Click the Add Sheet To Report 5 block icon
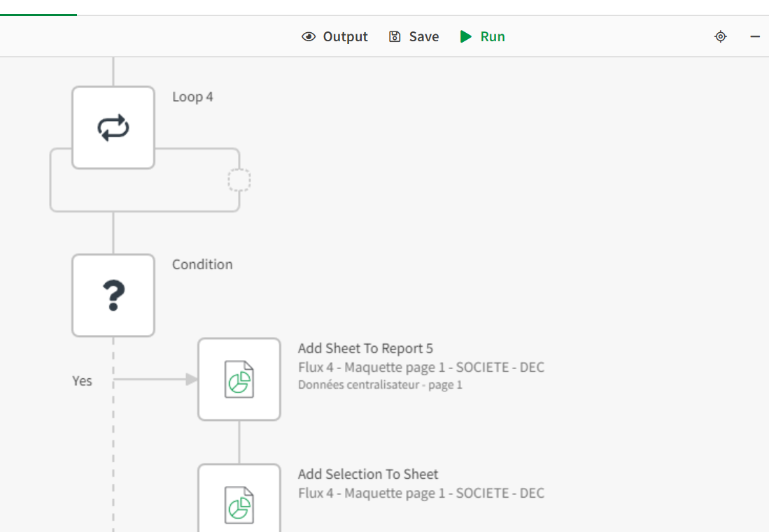769x532 pixels. (239, 378)
